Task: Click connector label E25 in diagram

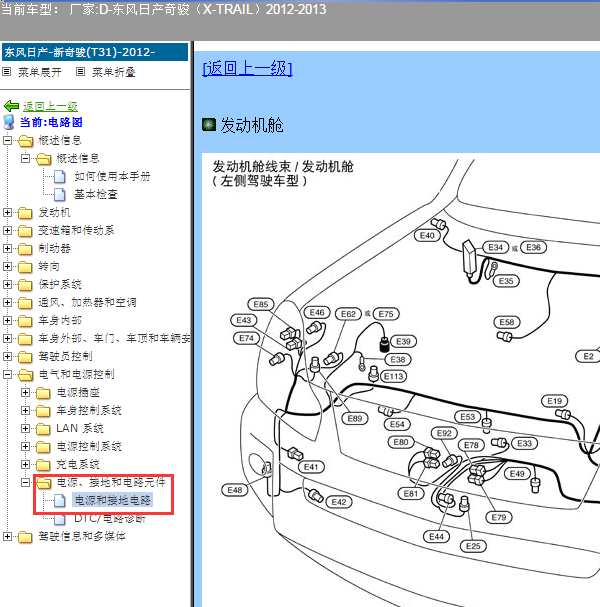Action: (x=473, y=546)
